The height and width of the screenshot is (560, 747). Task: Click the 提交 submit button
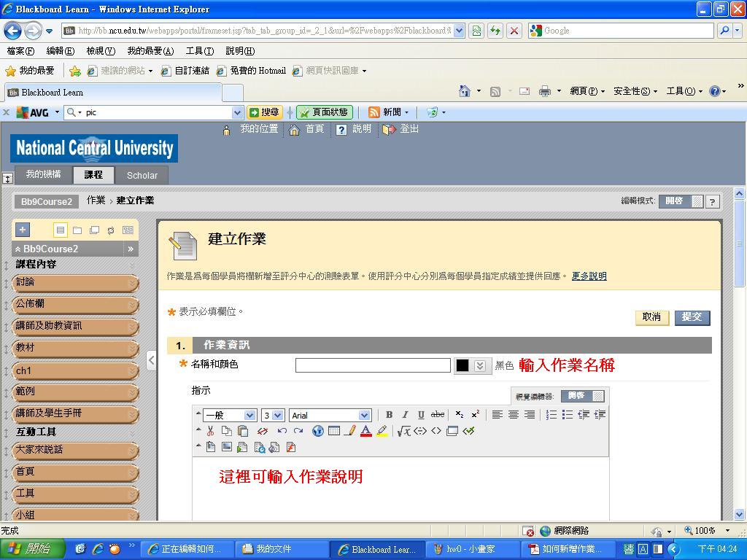(692, 317)
